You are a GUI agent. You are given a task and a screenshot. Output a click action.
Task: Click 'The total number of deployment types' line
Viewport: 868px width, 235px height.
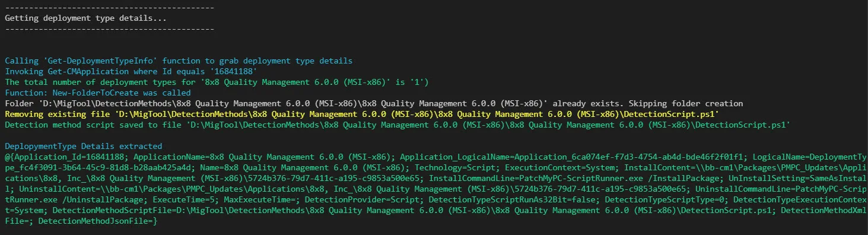pos(217,82)
